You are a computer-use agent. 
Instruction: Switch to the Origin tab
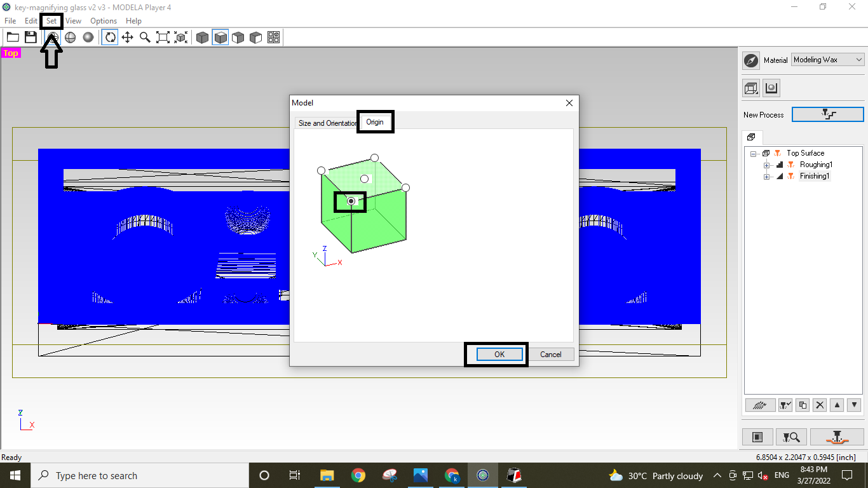375,122
